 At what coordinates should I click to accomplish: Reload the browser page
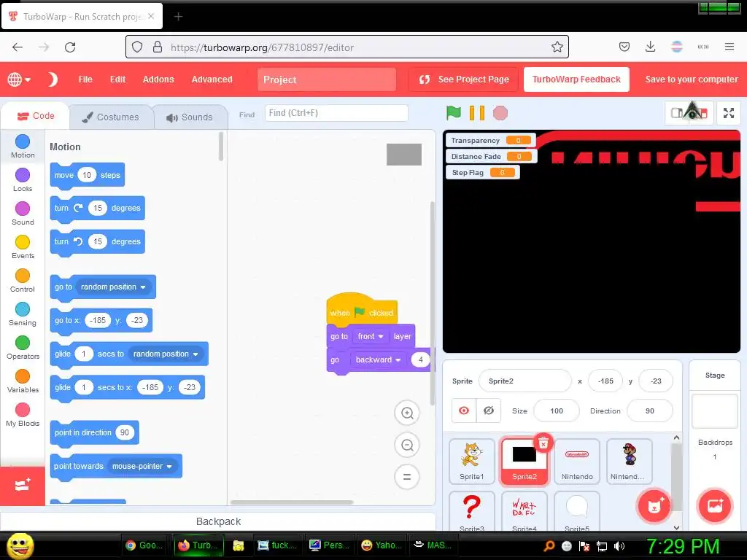point(70,47)
